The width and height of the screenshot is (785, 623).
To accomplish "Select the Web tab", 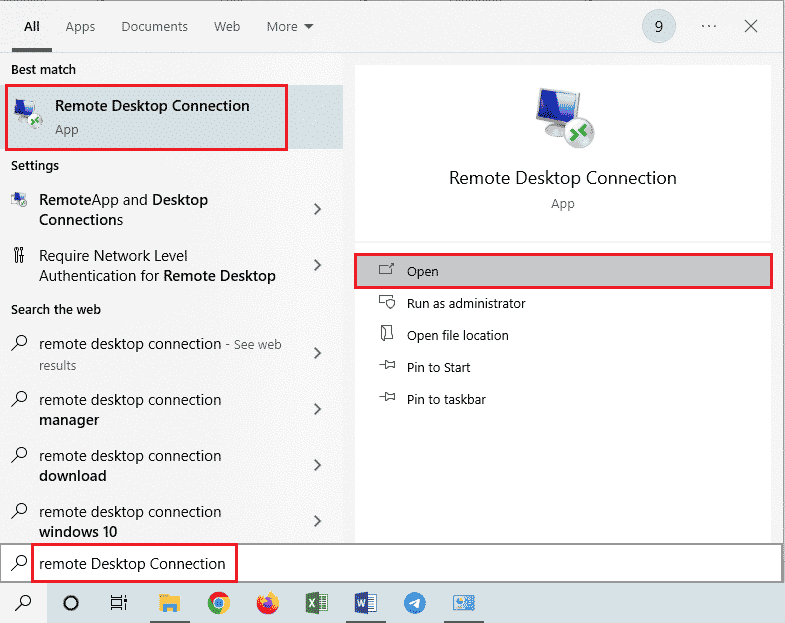I will click(x=227, y=27).
